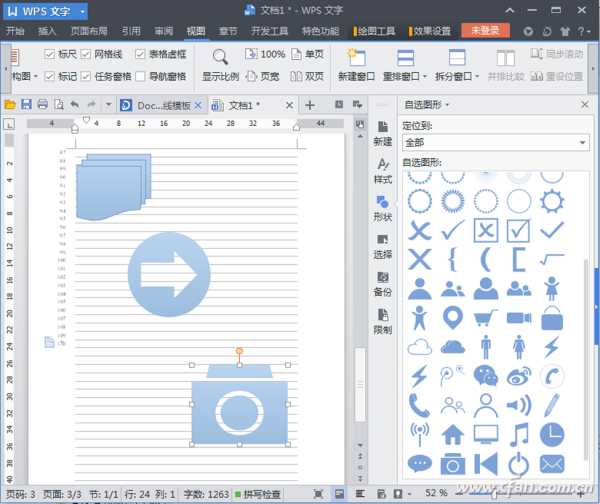Select the cloud outline shape

coord(421,347)
